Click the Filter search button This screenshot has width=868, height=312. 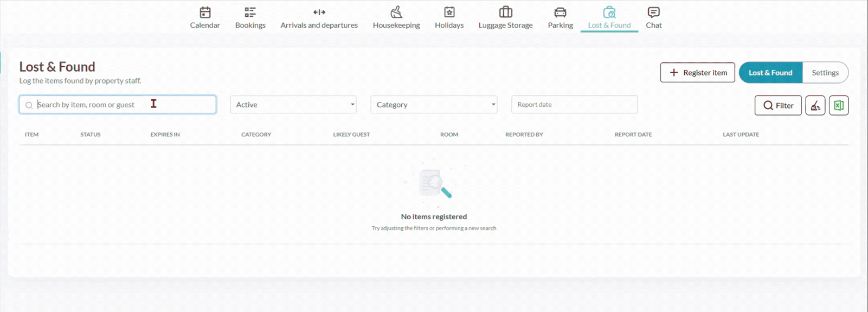coord(778,105)
